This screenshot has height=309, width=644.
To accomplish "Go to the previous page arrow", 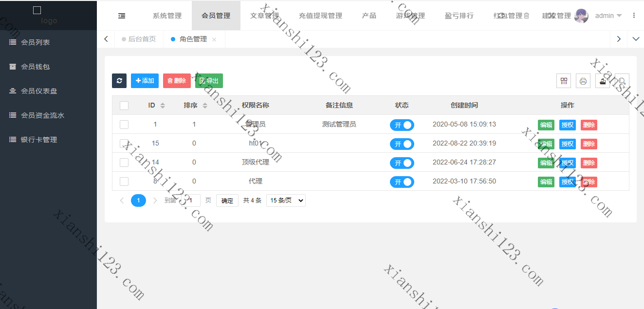I will (122, 200).
